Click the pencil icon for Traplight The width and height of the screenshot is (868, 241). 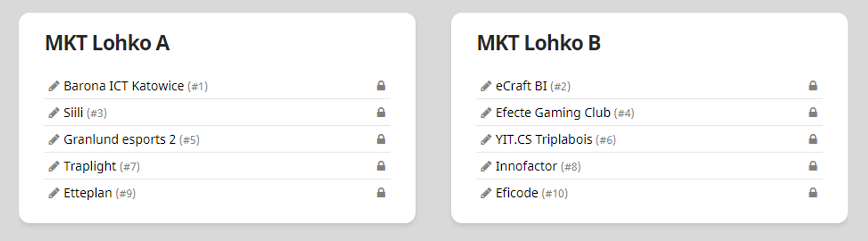point(54,166)
